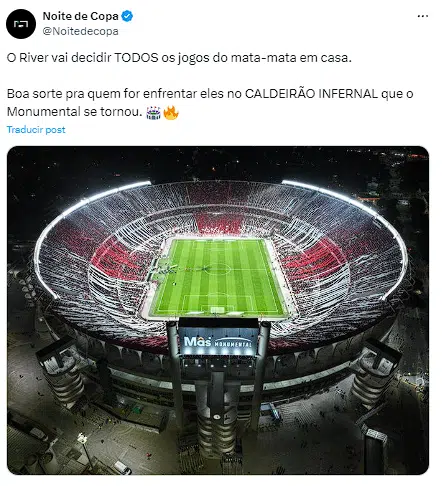Click the fire emoji in the tweet
The image size is (442, 486).
coord(171,112)
